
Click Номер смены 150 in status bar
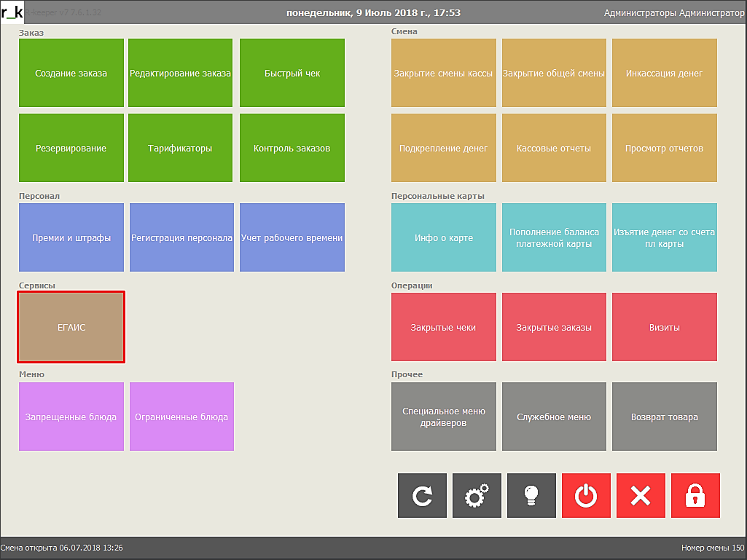pyautogui.click(x=712, y=548)
